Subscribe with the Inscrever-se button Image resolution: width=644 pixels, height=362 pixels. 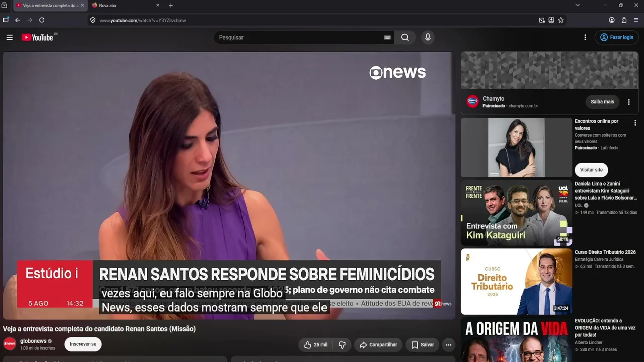pyautogui.click(x=83, y=344)
